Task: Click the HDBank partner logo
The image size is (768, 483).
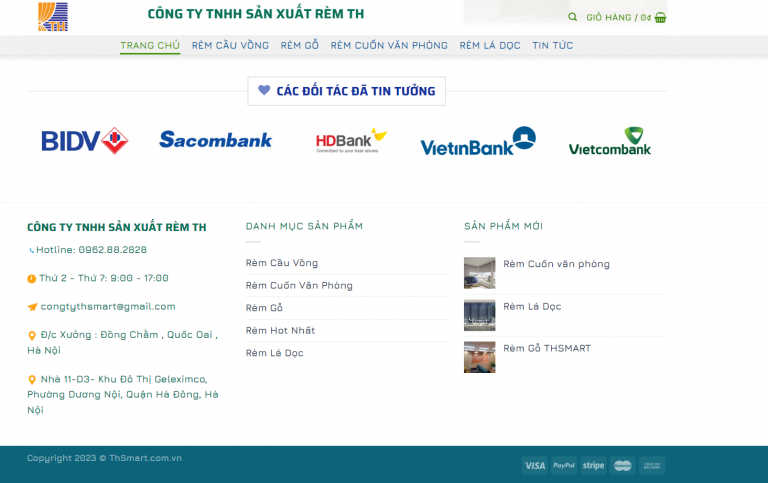Action: (x=351, y=141)
